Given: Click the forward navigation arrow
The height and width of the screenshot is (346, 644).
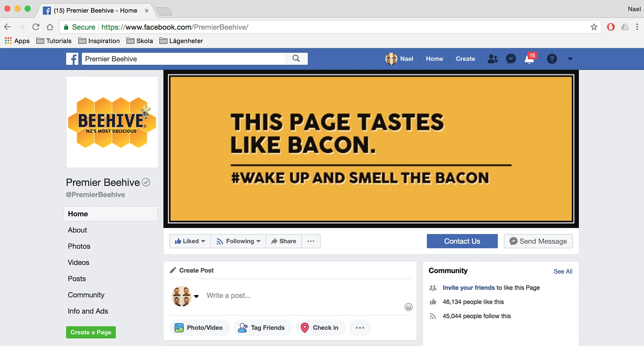Looking at the screenshot, I should coord(22,27).
